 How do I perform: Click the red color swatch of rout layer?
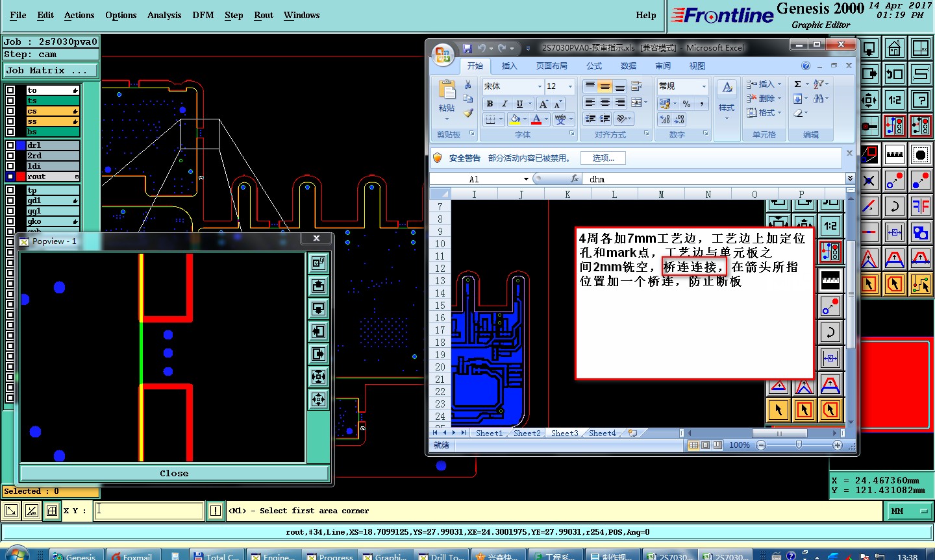click(x=21, y=177)
